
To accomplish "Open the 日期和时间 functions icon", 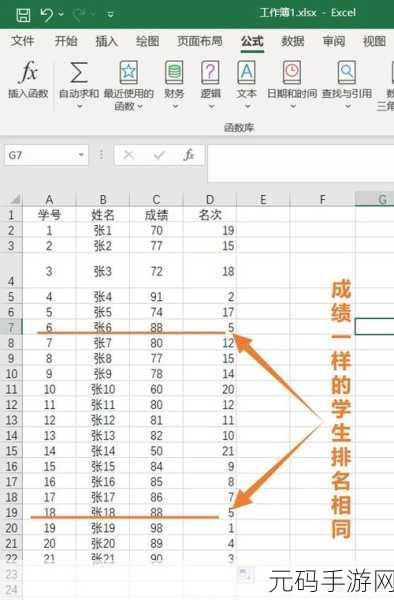I will coord(292,72).
